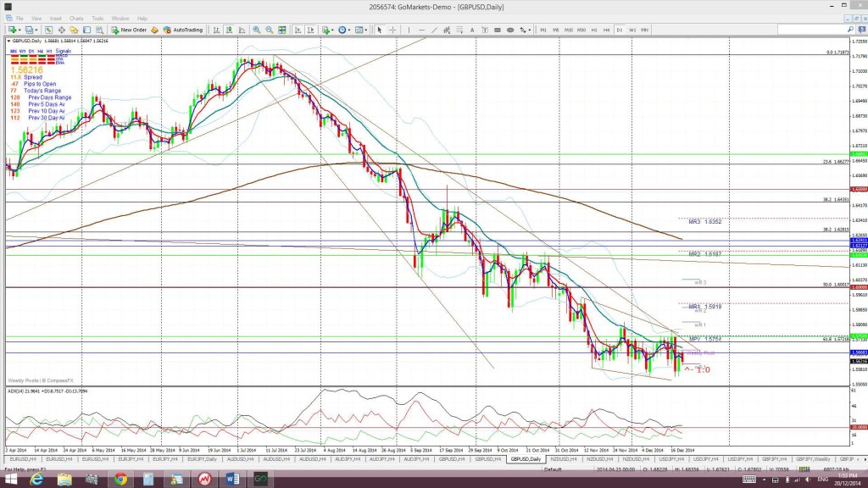
Task: Select the standard cursor arrow tool
Action: click(x=379, y=30)
